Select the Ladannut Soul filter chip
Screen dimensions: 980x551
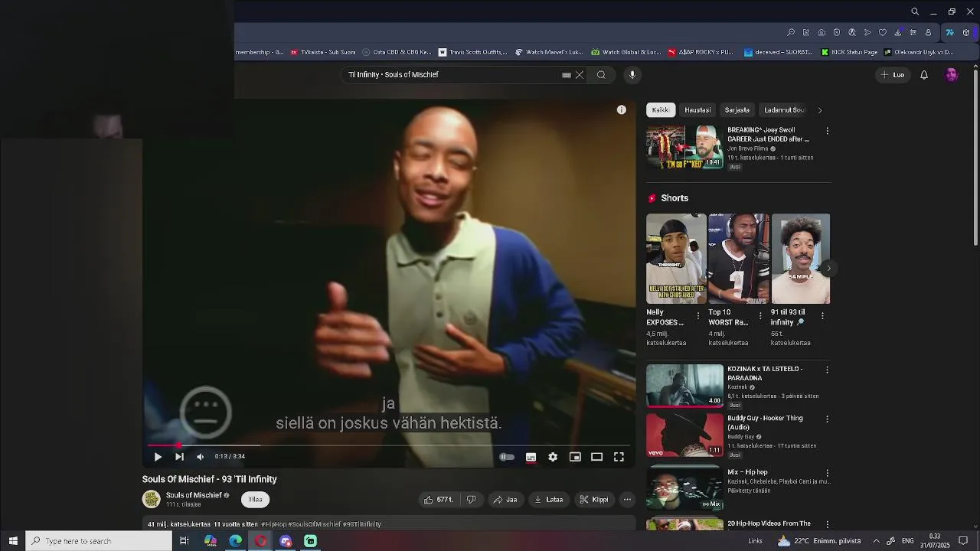784,110
